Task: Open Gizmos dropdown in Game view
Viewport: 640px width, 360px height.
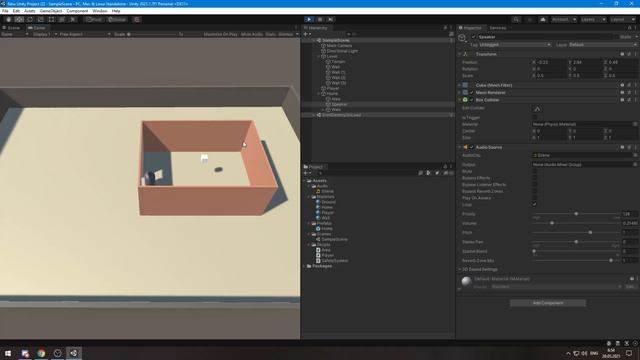Action: (x=288, y=34)
